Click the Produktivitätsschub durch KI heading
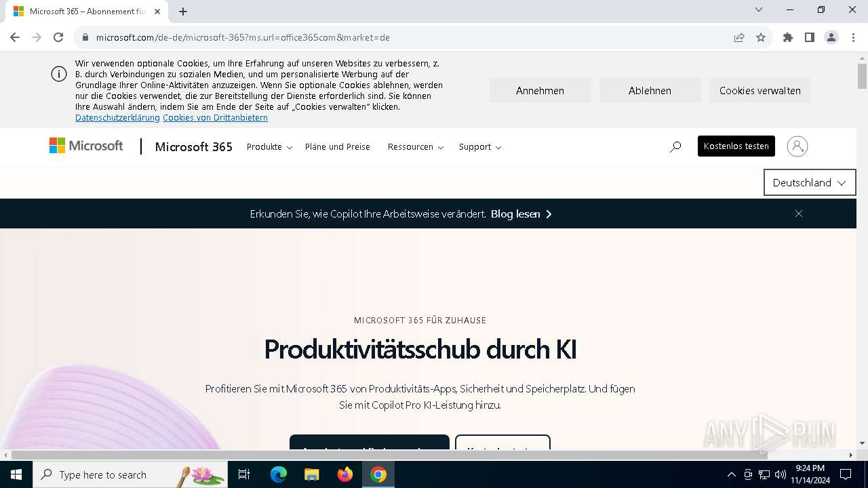The image size is (868, 488). pos(420,349)
